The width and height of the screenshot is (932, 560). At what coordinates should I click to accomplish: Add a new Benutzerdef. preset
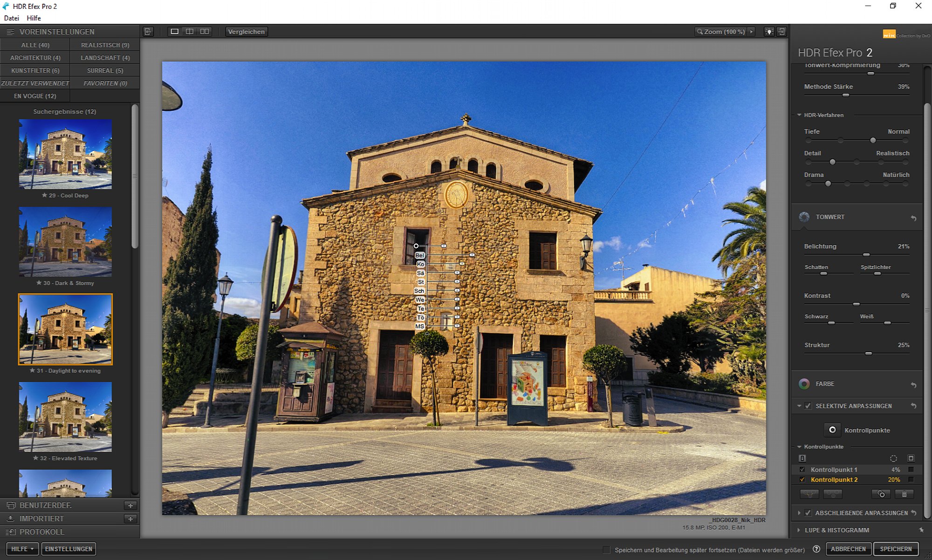(x=130, y=505)
